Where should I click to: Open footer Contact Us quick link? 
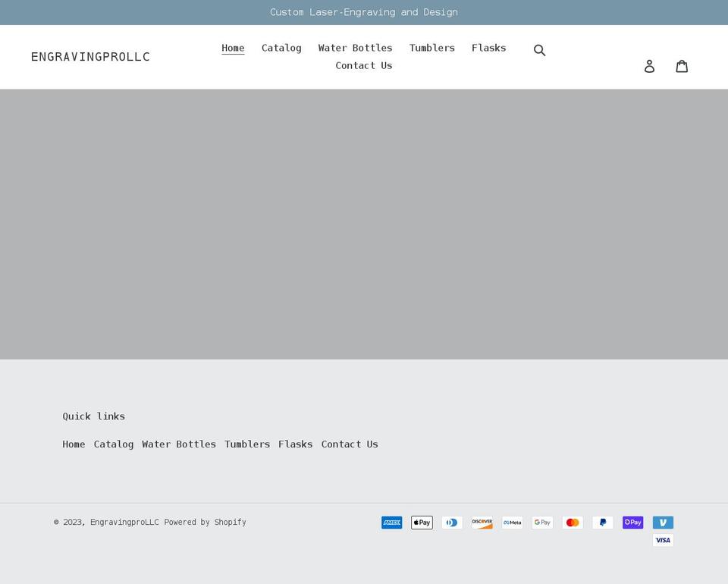[x=350, y=444]
